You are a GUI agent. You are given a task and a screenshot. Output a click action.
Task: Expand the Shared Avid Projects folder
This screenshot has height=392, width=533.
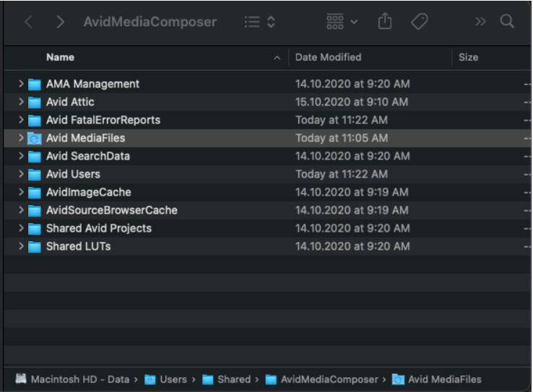pyautogui.click(x=21, y=228)
